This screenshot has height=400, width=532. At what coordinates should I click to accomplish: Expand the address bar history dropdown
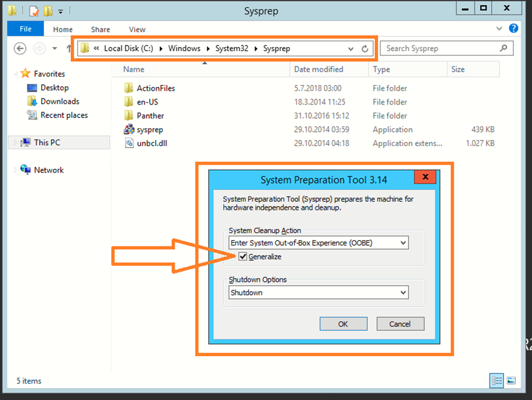coord(351,49)
